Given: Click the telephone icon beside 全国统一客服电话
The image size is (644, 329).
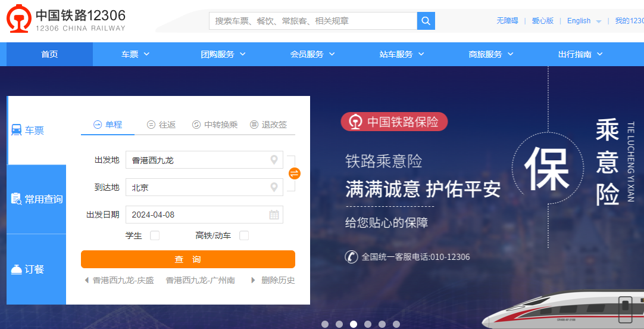Looking at the screenshot, I should tap(351, 257).
